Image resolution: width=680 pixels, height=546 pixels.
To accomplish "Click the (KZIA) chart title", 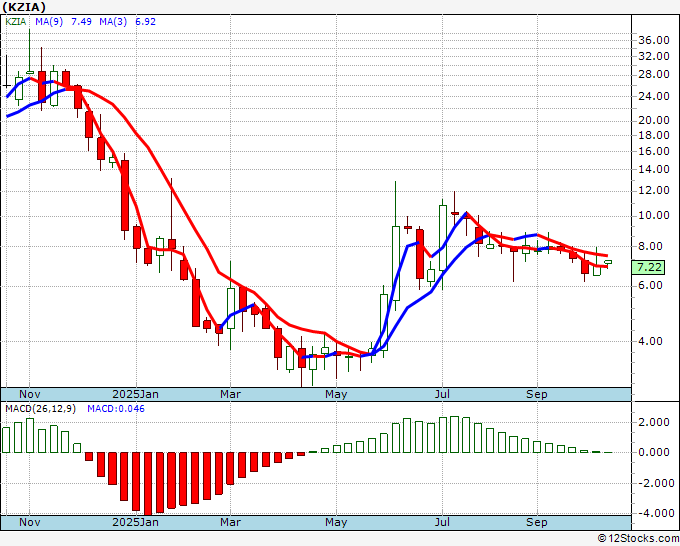I will coord(24,7).
